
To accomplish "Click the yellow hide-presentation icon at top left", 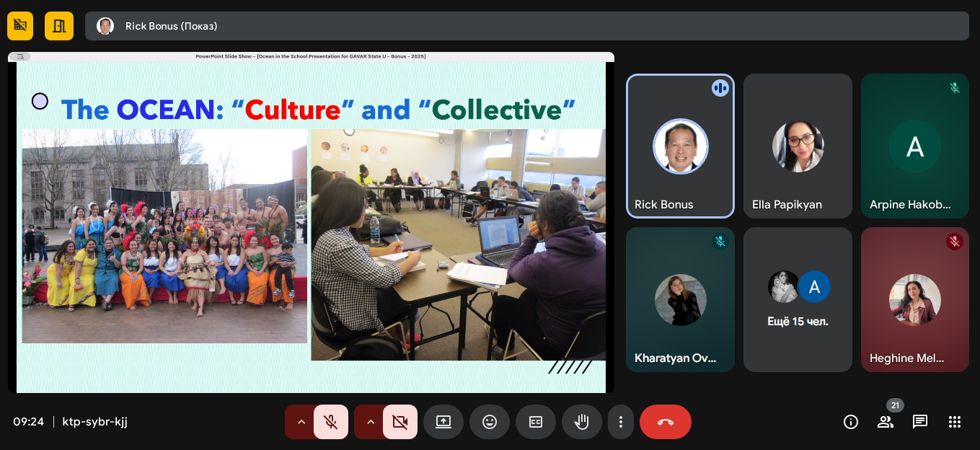I will coord(20,26).
